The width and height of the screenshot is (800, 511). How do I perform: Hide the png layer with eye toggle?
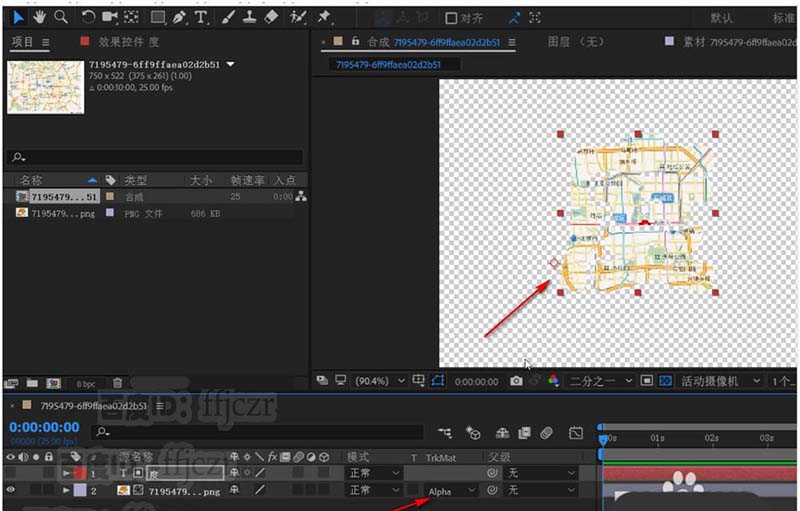click(12, 490)
